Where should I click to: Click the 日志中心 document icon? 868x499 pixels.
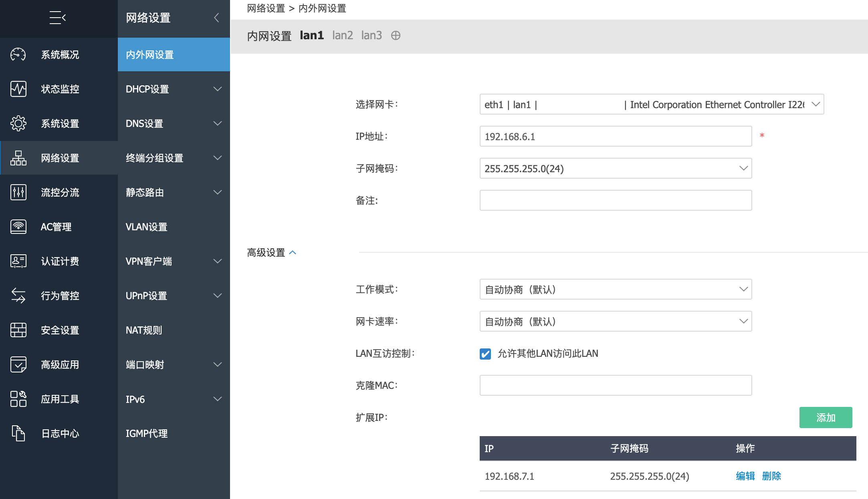[x=18, y=433]
